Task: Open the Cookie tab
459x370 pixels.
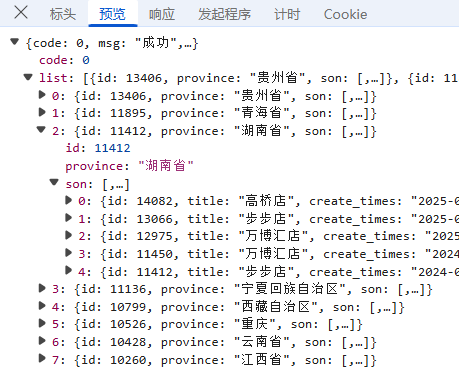Action: tap(345, 14)
